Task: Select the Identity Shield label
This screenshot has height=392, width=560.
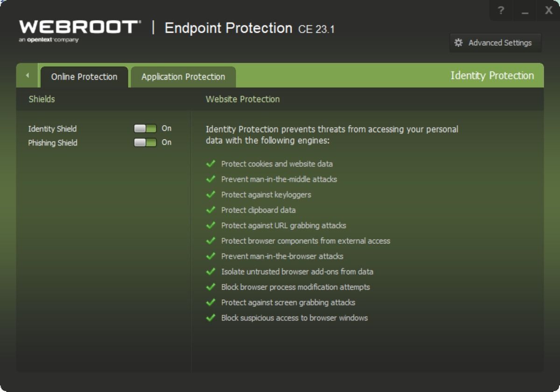Action: [x=52, y=129]
